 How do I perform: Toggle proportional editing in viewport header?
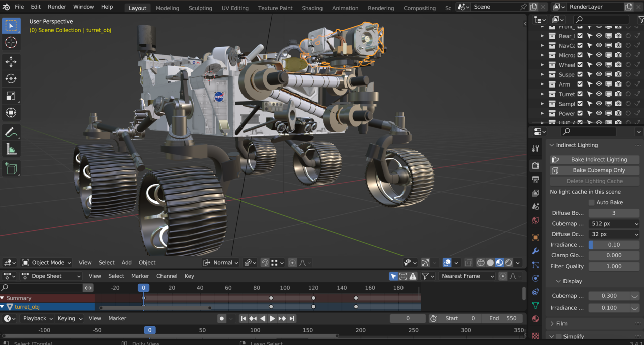coord(292,263)
